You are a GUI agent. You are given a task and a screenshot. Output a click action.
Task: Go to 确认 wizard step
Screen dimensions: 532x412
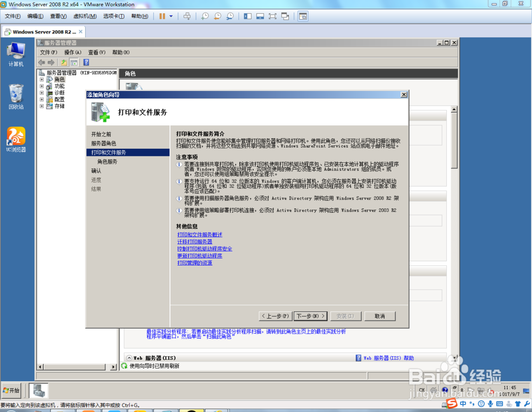coord(96,171)
